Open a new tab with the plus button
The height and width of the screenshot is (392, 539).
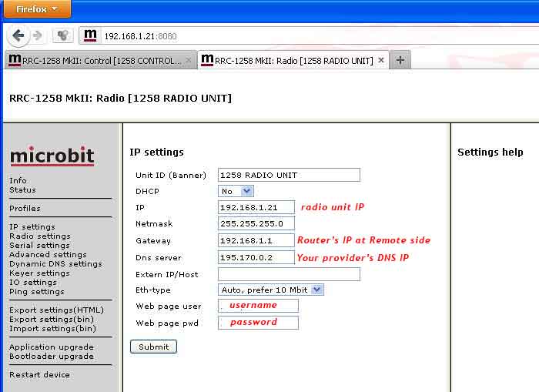coord(400,60)
